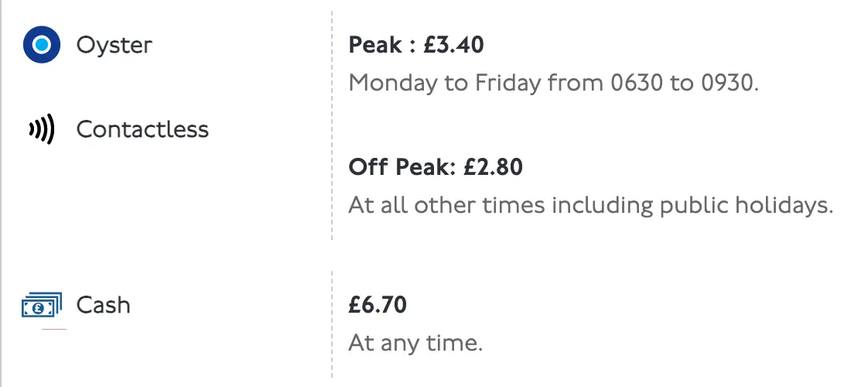This screenshot has height=387, width=868.
Task: Select the Oyster payment label
Action: point(114,45)
